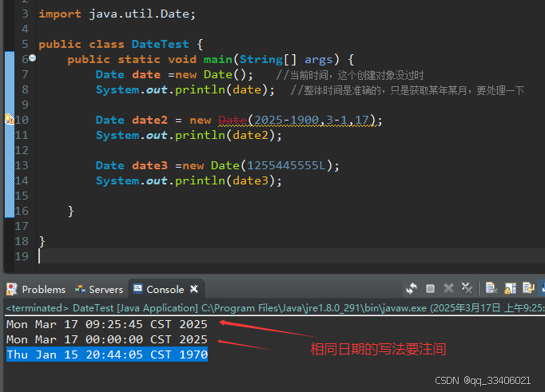Toggle the Word Wrap console icon
Viewport: 545px width, 392px height.
click(528, 288)
